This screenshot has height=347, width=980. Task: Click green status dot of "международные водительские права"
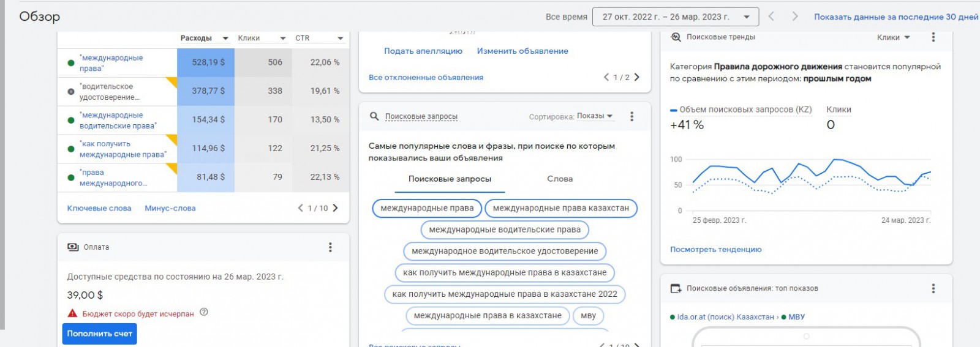[71, 120]
